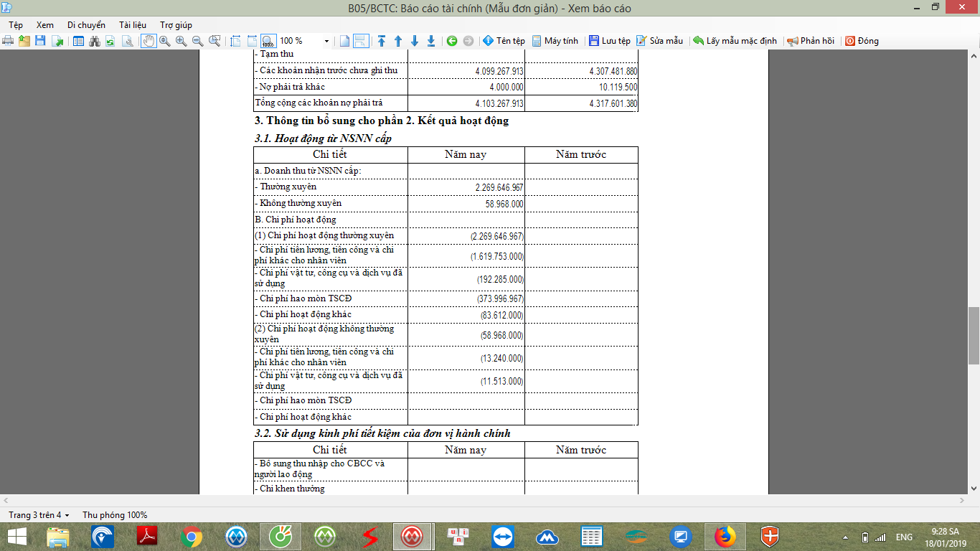Click the blue floppy disk Save icon

[x=40, y=41]
